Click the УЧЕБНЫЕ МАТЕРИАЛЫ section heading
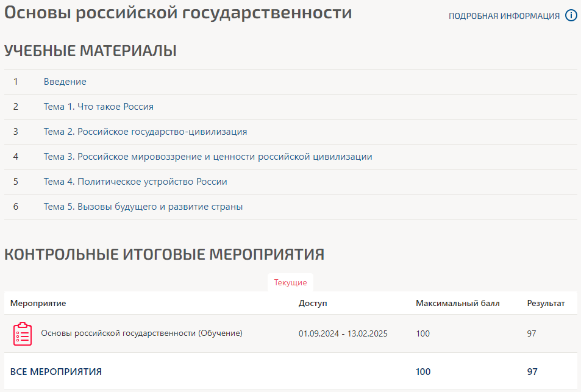Image resolution: width=581 pixels, height=392 pixels. [x=90, y=51]
